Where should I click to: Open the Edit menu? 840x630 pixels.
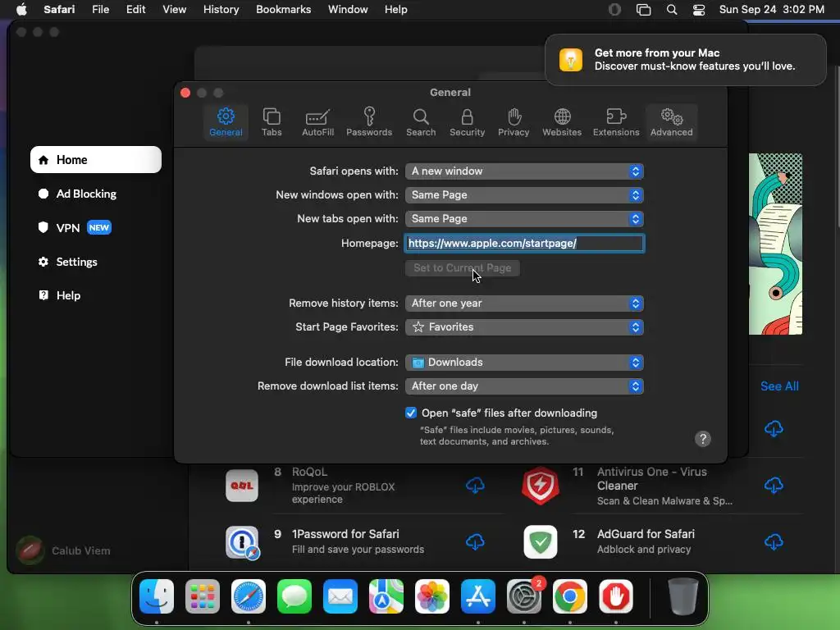[x=135, y=10]
